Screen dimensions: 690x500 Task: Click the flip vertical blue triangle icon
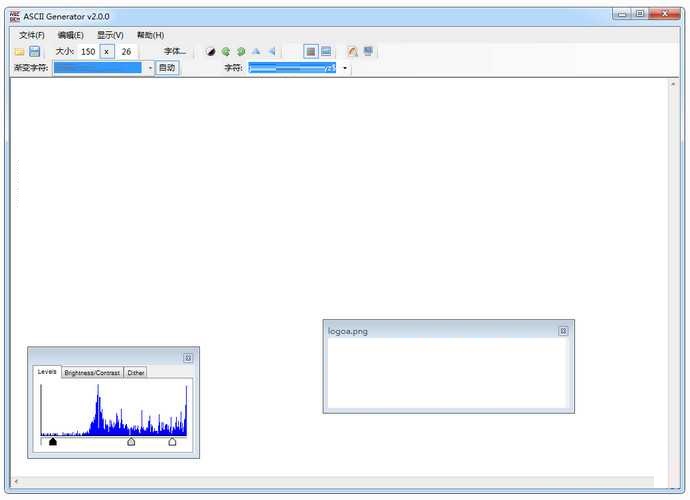click(x=256, y=52)
